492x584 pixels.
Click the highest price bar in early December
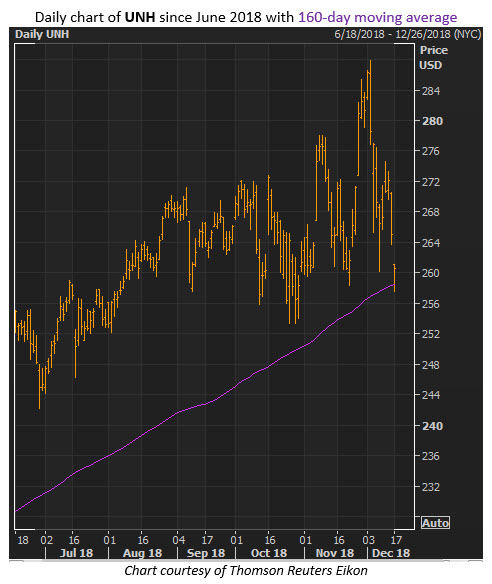370,102
